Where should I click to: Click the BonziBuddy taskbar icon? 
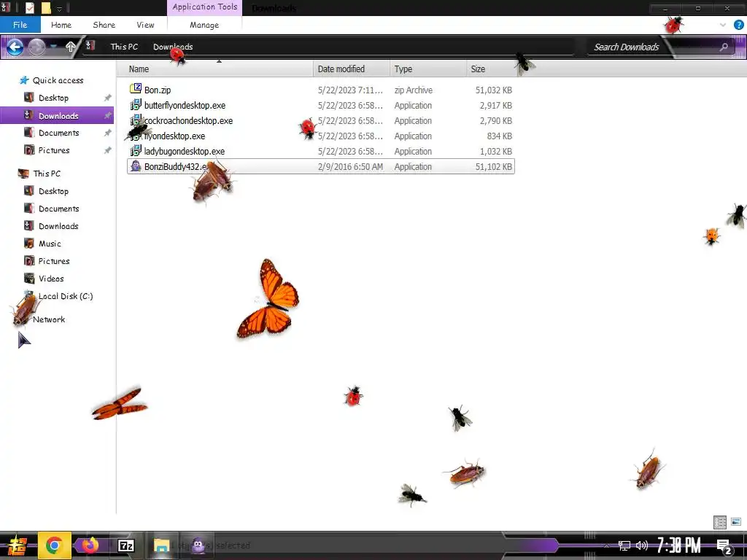point(198,545)
